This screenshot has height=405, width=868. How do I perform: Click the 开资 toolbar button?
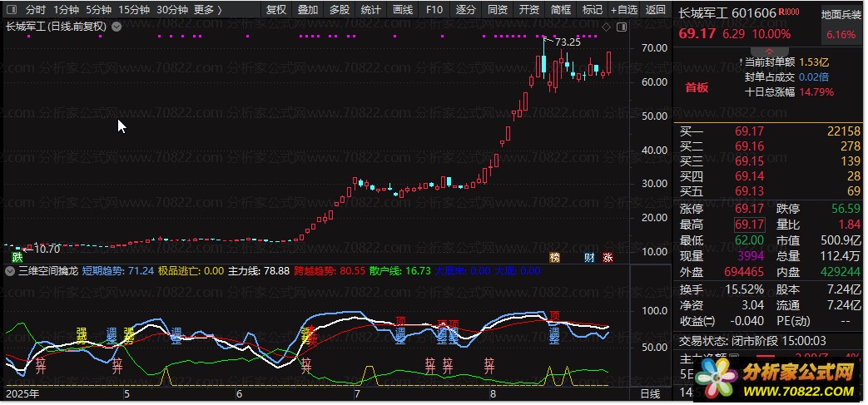click(x=529, y=9)
